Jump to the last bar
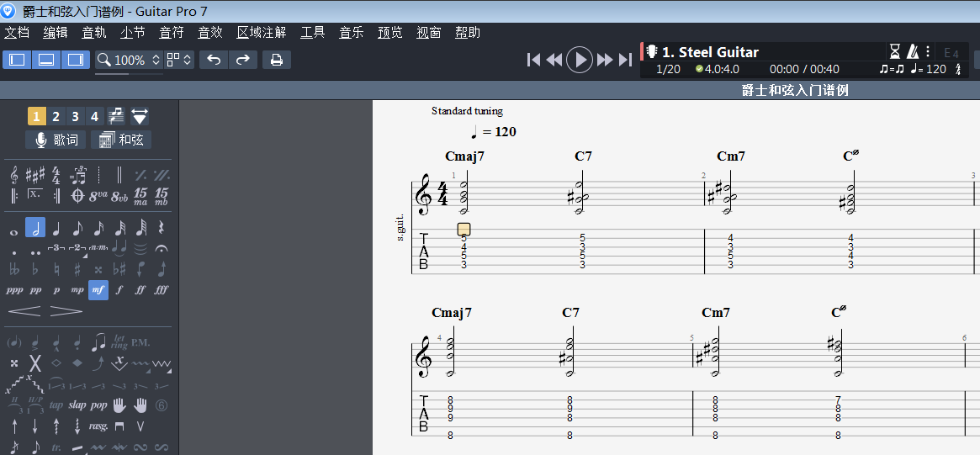 (625, 60)
